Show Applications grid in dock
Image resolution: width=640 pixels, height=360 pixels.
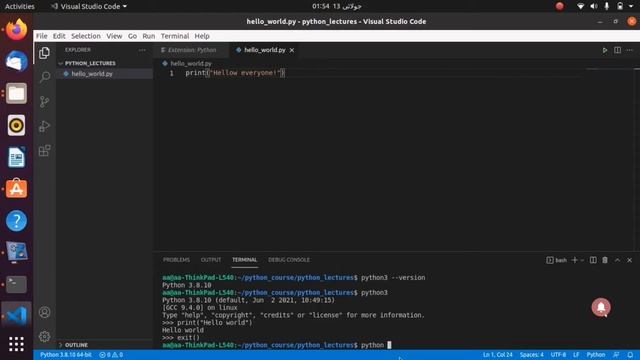(16, 344)
